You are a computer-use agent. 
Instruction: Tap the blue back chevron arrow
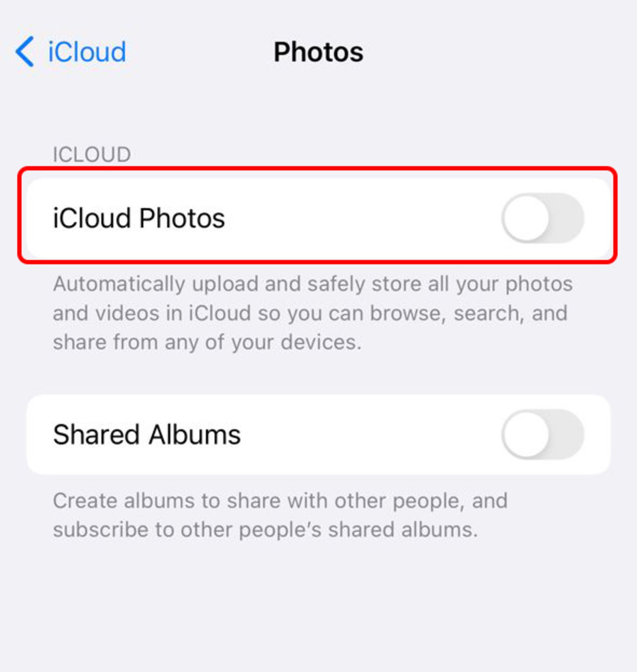point(25,52)
